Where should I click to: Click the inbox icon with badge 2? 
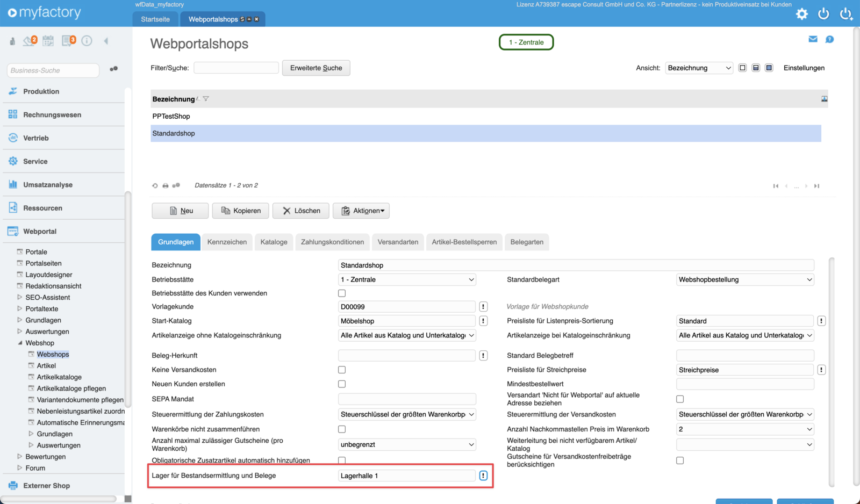pos(30,41)
